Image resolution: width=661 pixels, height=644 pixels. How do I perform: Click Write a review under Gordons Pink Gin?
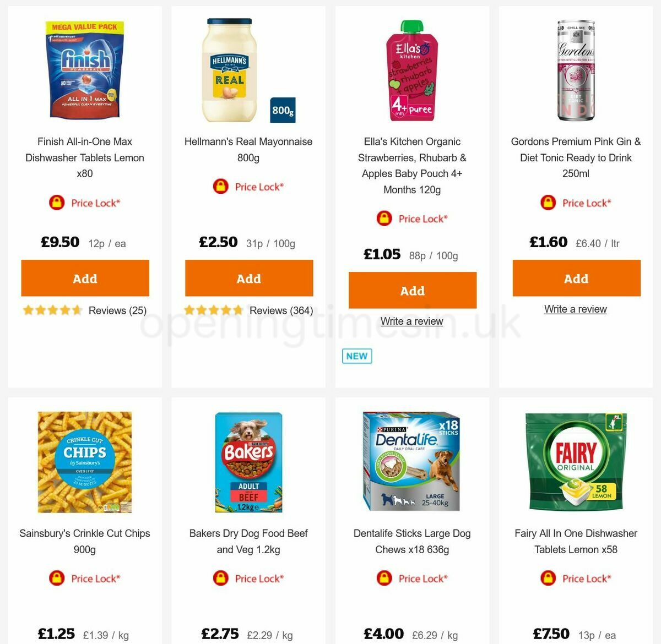tap(575, 309)
